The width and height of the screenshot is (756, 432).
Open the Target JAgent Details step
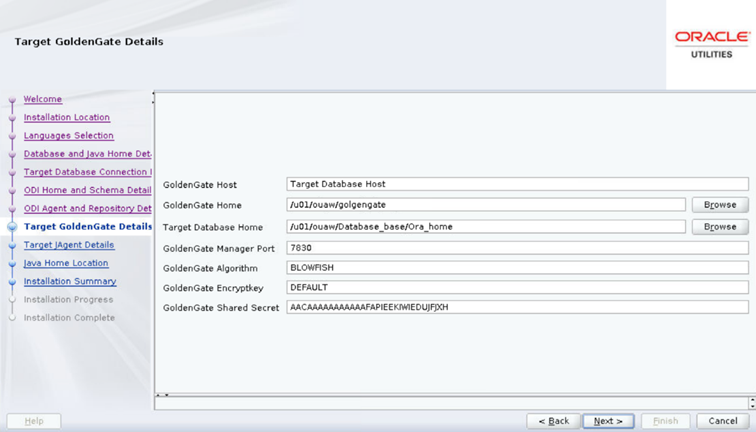[x=69, y=245]
